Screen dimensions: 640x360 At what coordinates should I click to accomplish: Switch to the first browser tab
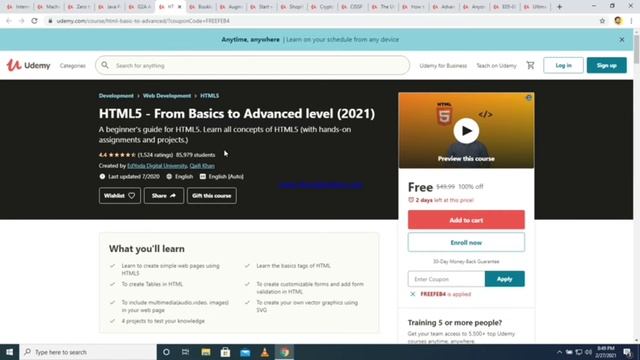click(x=18, y=7)
